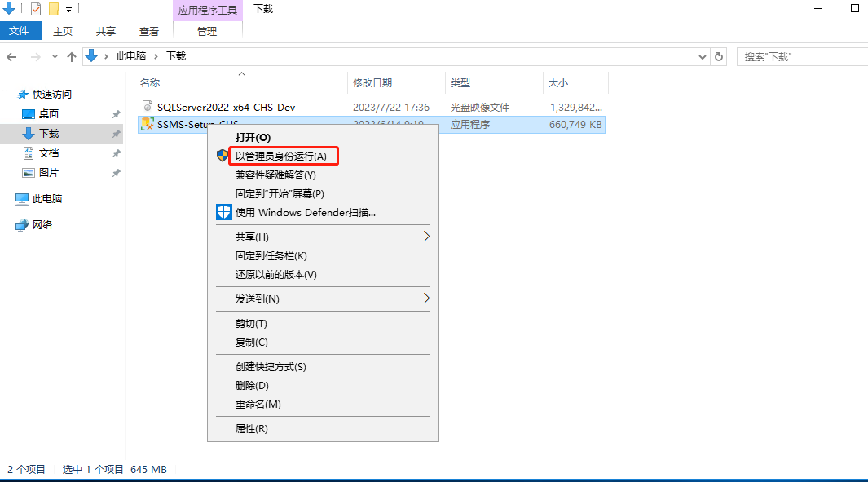Switch to the 共享 ribbon tab
Screen dimensions: 868x482
[x=106, y=32]
